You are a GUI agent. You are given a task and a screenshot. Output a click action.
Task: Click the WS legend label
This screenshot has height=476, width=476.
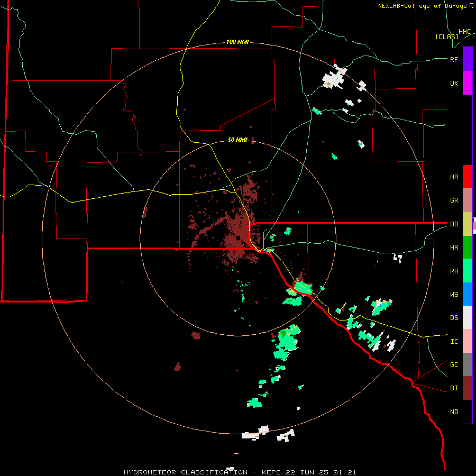[x=454, y=295]
